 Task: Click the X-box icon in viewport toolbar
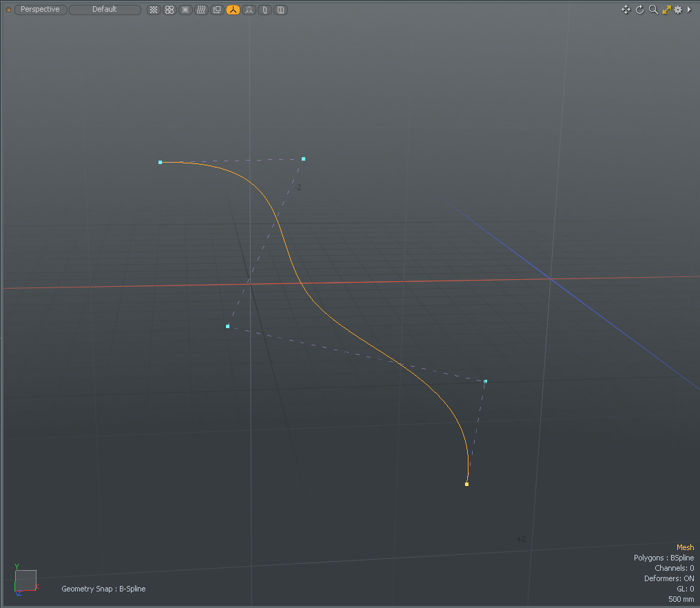[x=185, y=10]
